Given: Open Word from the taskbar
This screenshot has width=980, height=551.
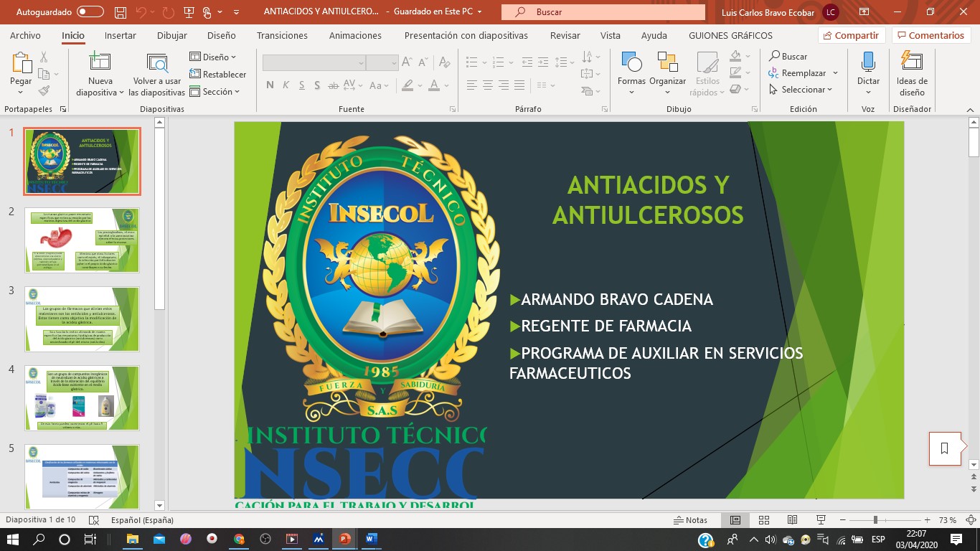Looking at the screenshot, I should 370,539.
